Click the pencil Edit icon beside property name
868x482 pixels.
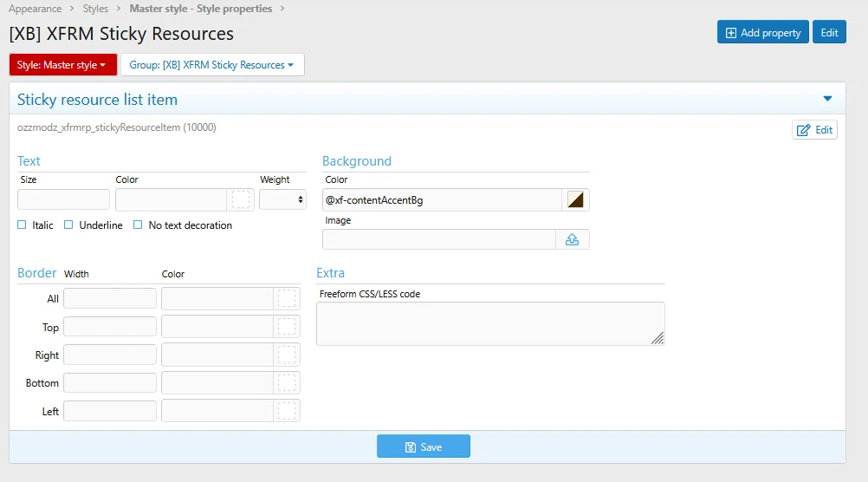(x=814, y=130)
